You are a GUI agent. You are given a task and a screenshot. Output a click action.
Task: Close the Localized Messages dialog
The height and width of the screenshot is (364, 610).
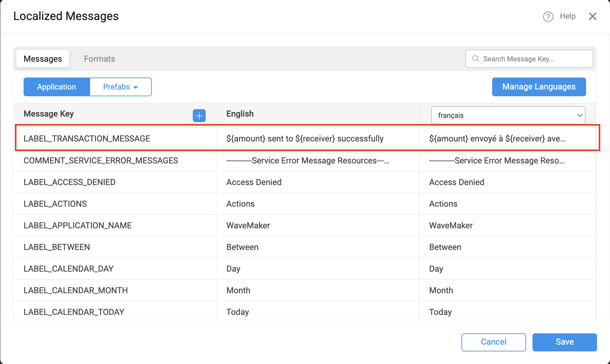[x=593, y=16]
